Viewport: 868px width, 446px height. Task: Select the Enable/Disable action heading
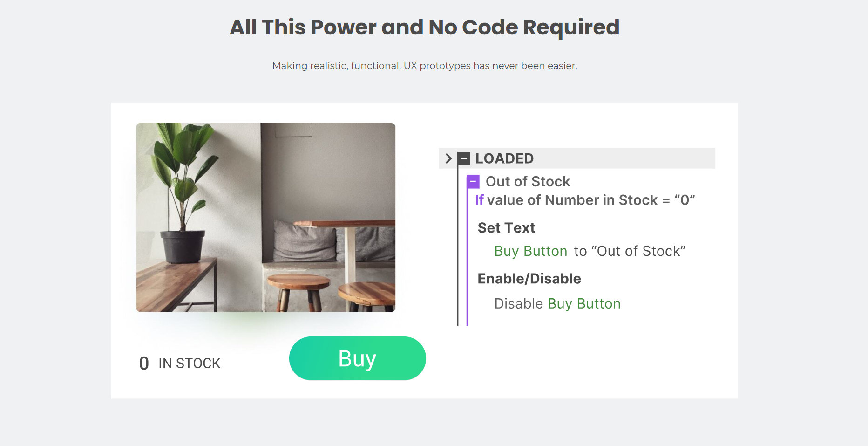point(529,279)
